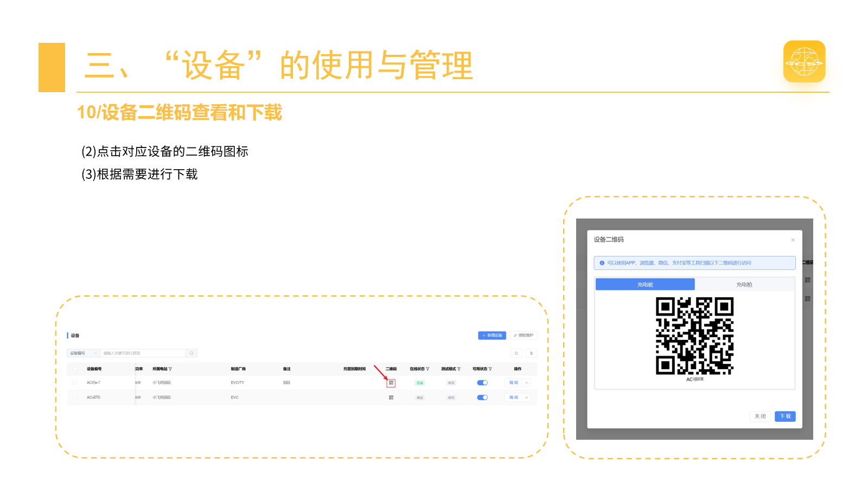The height and width of the screenshot is (488, 868).
Task: Click 编辑 in the EVCITY row
Action: point(514,383)
